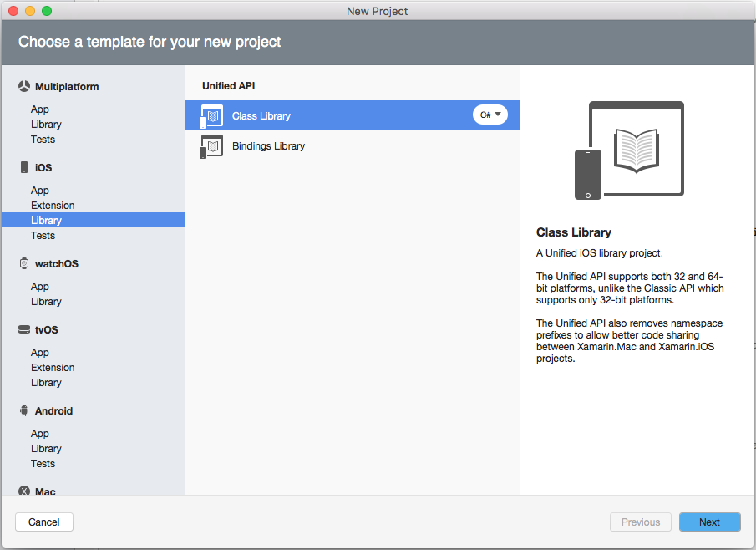
Task: Open the C# language dropdown
Action: pyautogui.click(x=490, y=115)
